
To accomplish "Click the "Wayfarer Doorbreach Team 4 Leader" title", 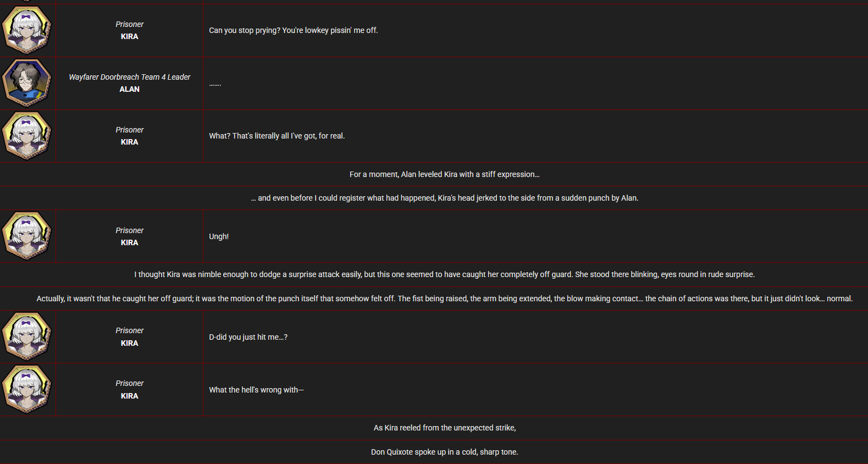I will [129, 77].
